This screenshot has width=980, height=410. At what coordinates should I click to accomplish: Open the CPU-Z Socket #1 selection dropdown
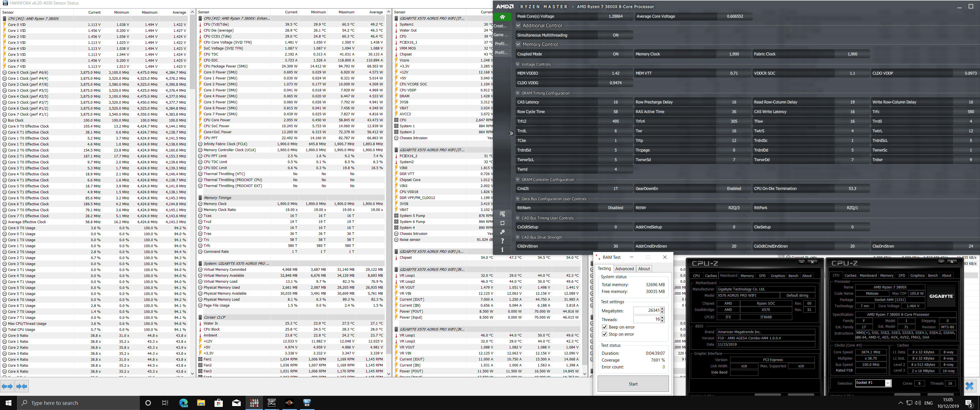pyautogui.click(x=887, y=383)
